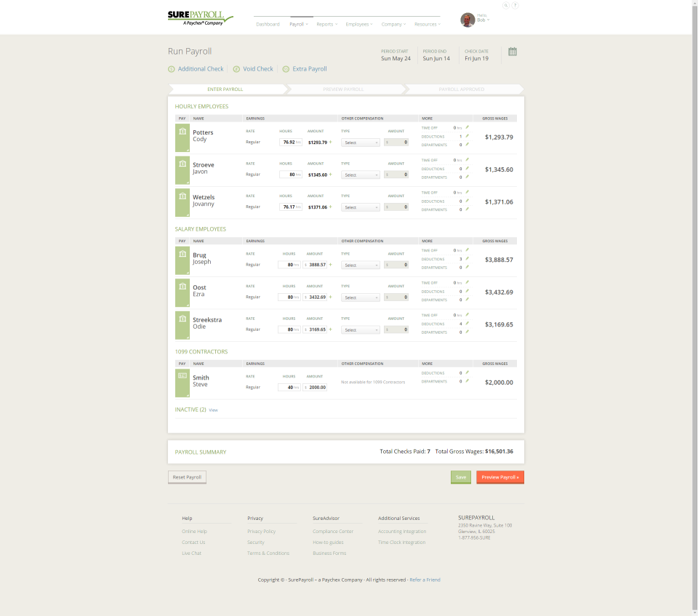The width and height of the screenshot is (698, 616).
Task: Add earnings plus for Brug Joseph
Action: tap(331, 265)
